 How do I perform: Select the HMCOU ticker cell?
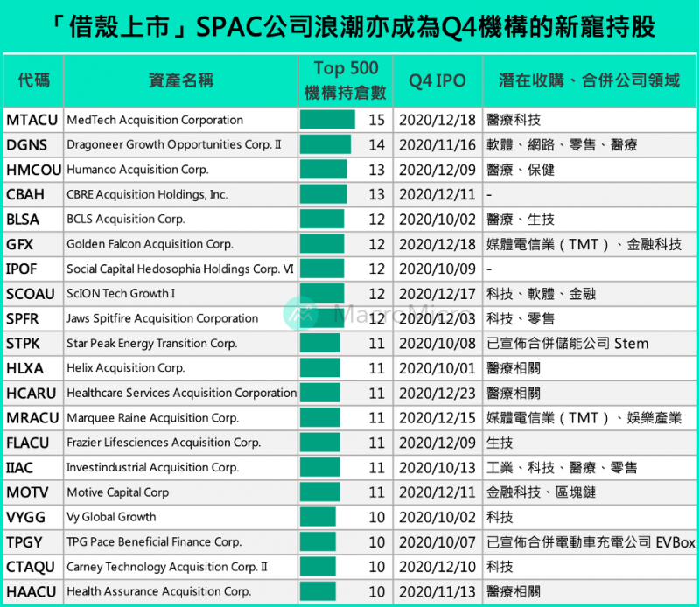[33, 170]
